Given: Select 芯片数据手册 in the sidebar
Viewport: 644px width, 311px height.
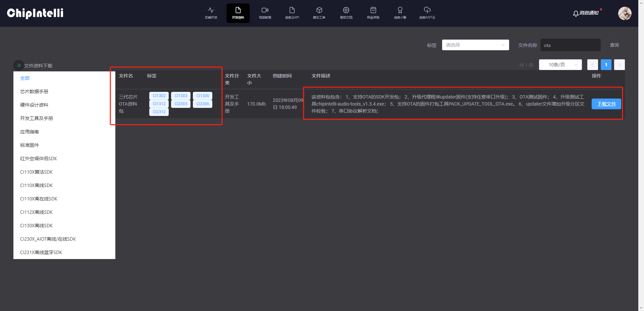Looking at the screenshot, I should tap(34, 91).
